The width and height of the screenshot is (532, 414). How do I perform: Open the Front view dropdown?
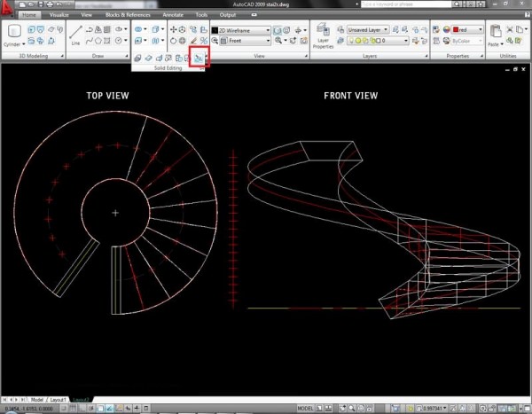click(x=245, y=41)
